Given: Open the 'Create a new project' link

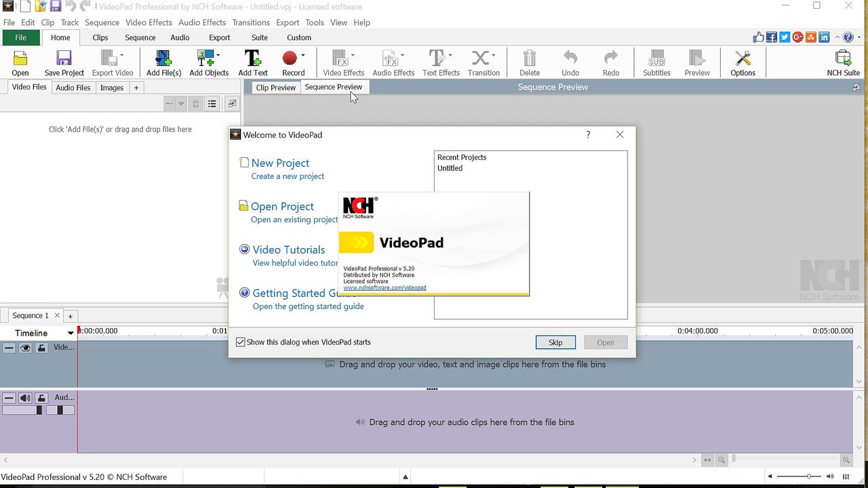Looking at the screenshot, I should pos(288,176).
